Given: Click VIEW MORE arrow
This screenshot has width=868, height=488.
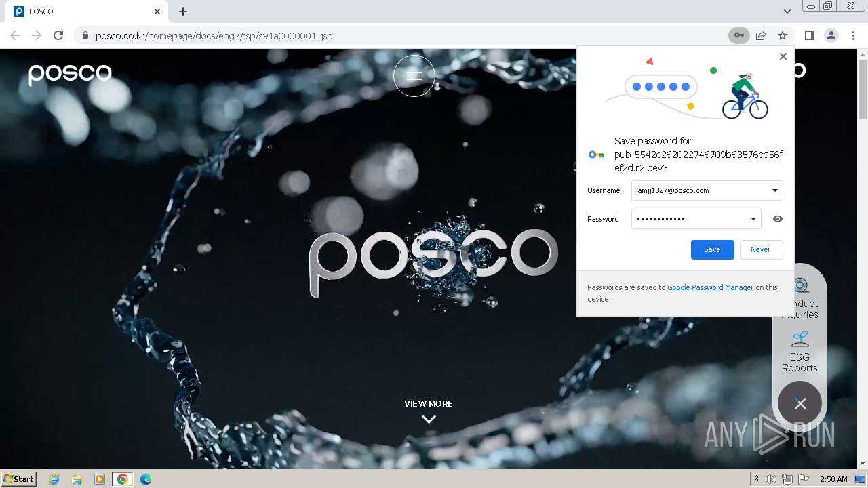Looking at the screenshot, I should coord(429,420).
